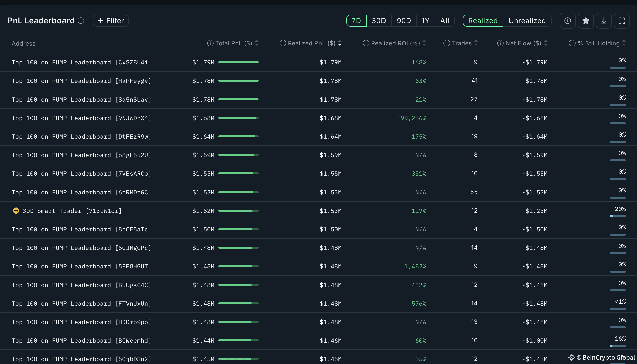The width and height of the screenshot is (637, 364).
Task: Sort by Total PnL using its sort arrows
Action: [x=257, y=43]
